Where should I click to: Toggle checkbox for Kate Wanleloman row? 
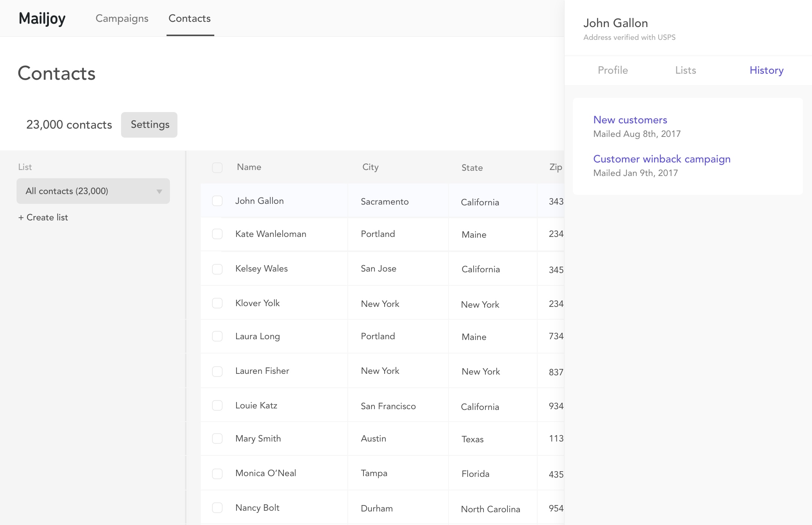(x=217, y=234)
